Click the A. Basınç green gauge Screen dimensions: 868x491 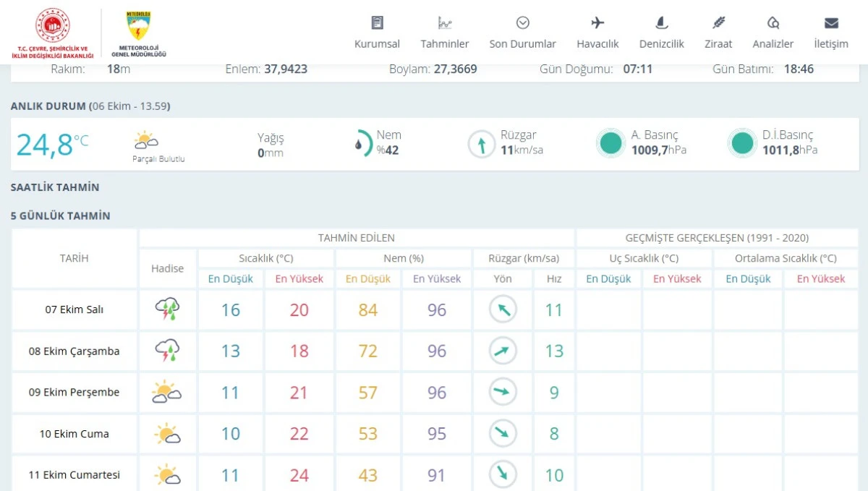(x=610, y=143)
